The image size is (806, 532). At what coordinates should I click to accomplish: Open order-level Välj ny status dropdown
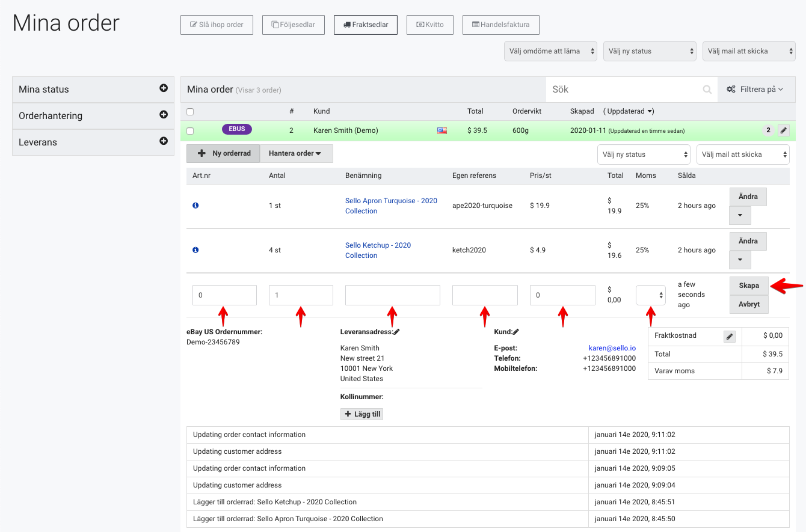(644, 154)
